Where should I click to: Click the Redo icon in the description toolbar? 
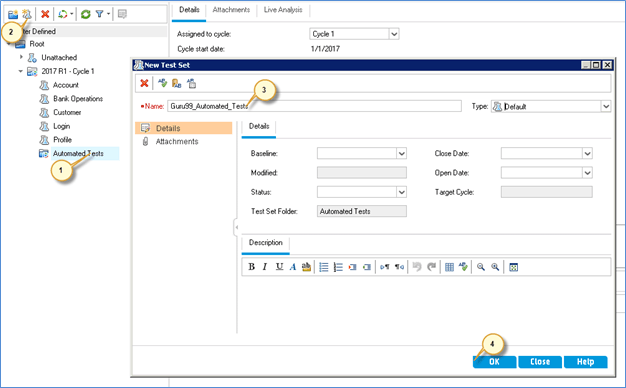tap(431, 267)
